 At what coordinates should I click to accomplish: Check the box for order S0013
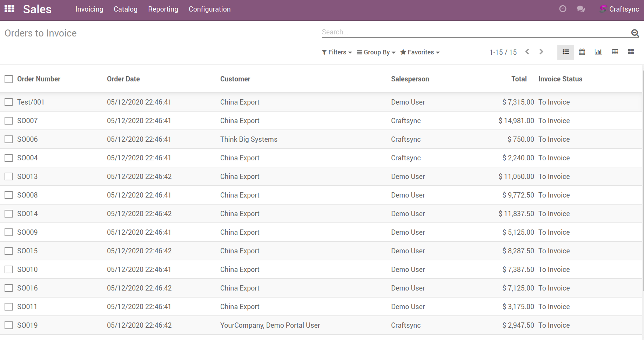(x=9, y=176)
